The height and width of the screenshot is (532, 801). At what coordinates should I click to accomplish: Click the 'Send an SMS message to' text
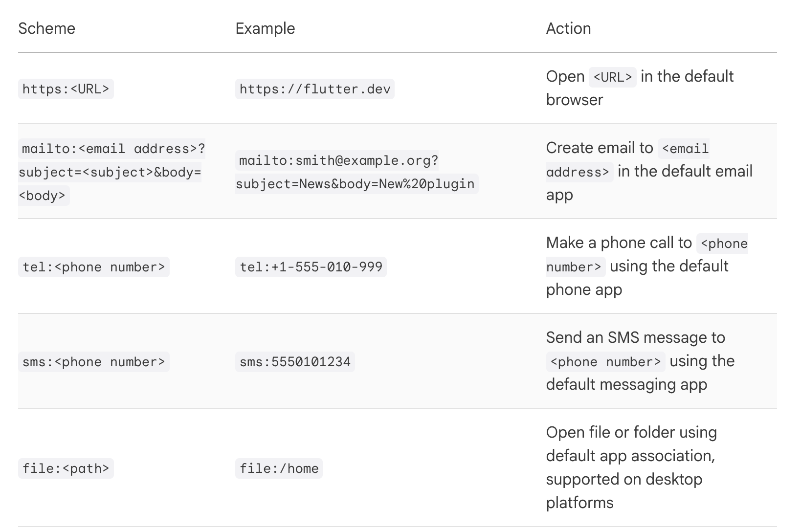635,337
